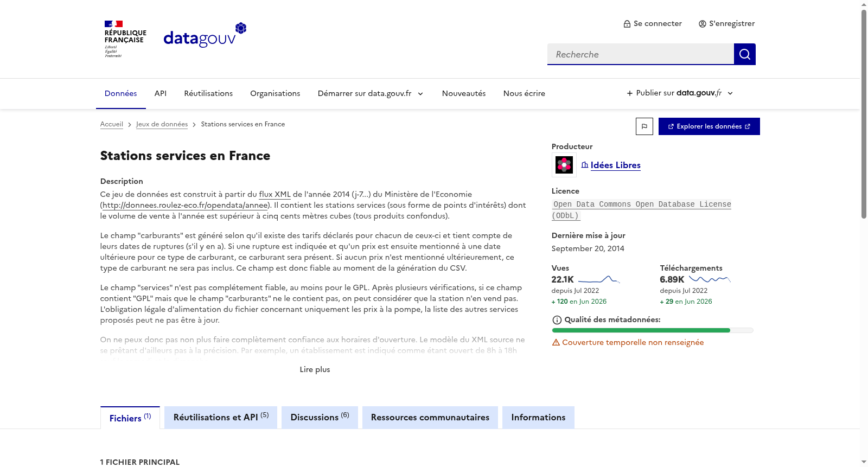Click the page vertical scrollbar

click(864, 114)
